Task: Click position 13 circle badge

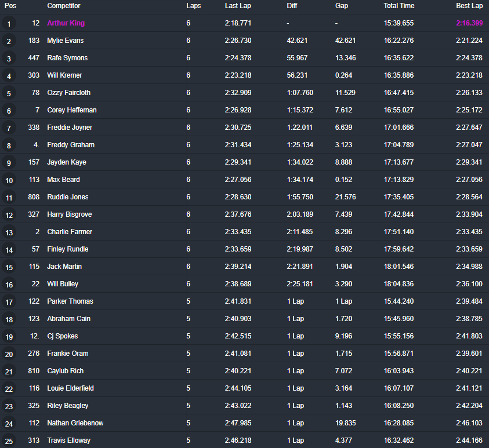Action: pos(9,232)
